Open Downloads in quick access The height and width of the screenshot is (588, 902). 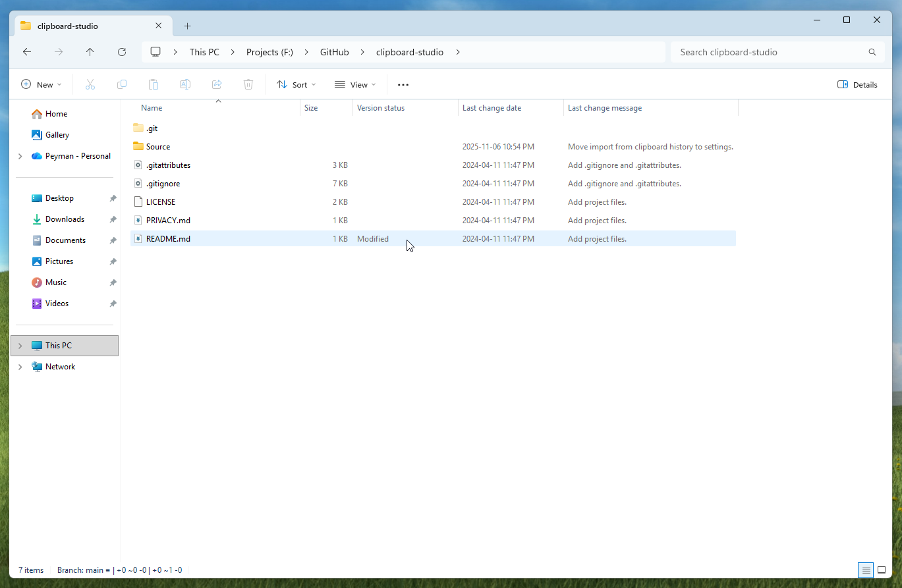tap(65, 219)
